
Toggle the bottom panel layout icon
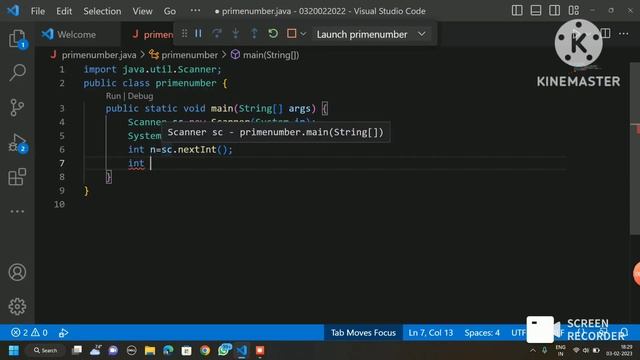pos(536,11)
